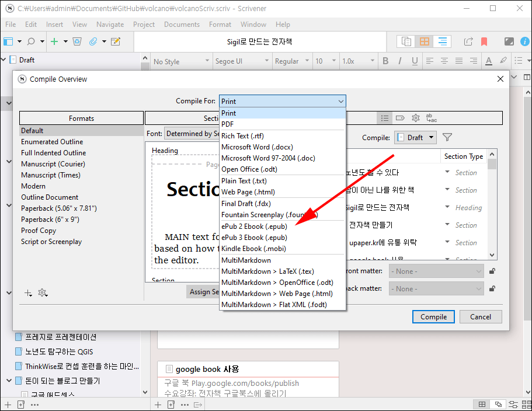
Task: Show compile contents list icon
Action: 384,118
